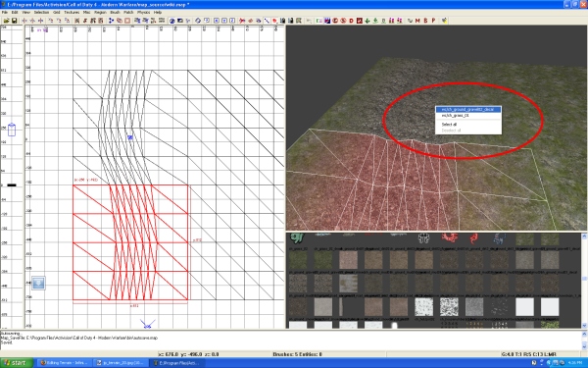Choose the highlighted ground_gravel decal context menu entry
This screenshot has height=368, width=588.
pyautogui.click(x=468, y=109)
